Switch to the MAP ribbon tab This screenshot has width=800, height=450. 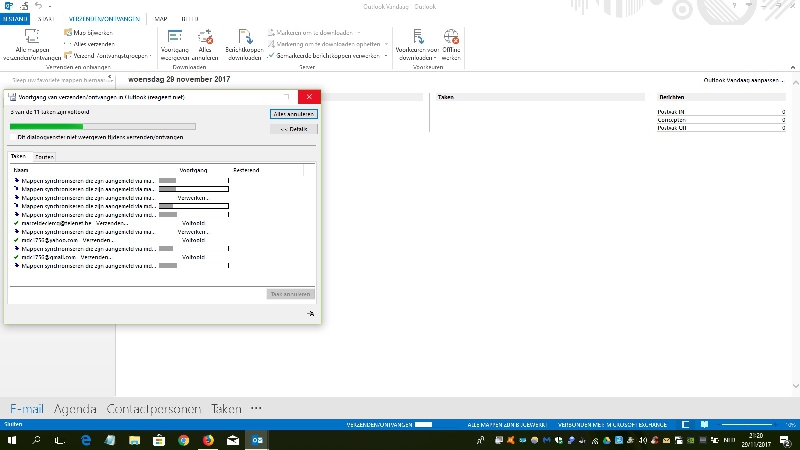[x=161, y=19]
